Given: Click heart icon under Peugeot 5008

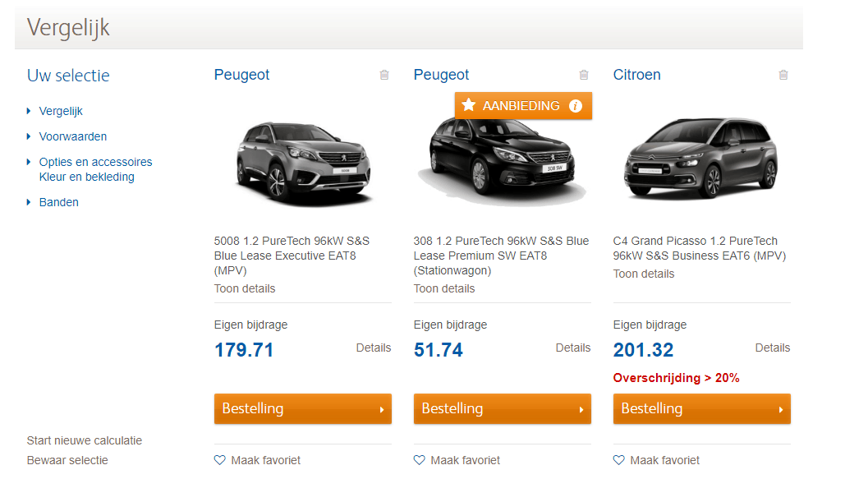Looking at the screenshot, I should coord(219,460).
